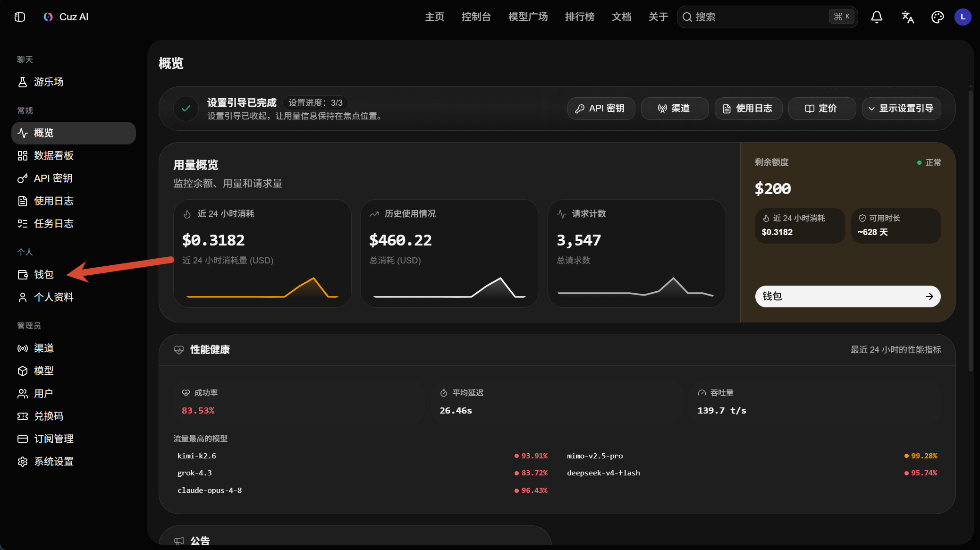
Task: Click the 钱包 arrow button in the balance card
Action: 848,296
